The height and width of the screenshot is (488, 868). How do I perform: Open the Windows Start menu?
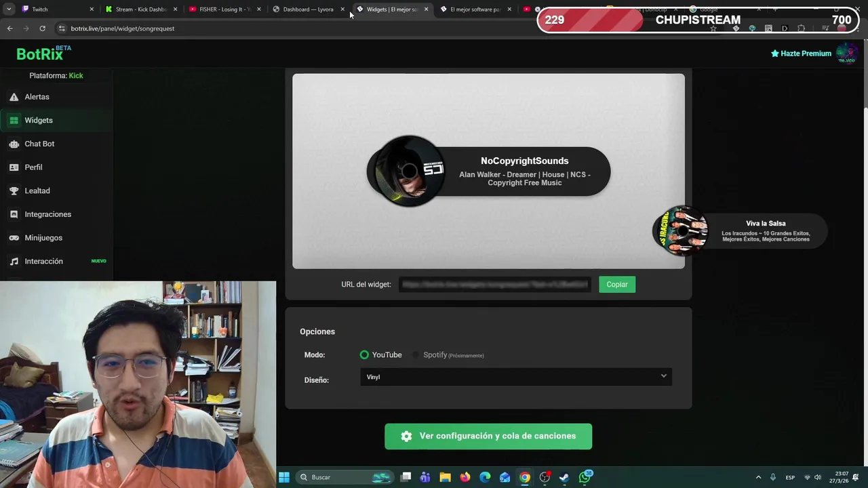click(284, 477)
